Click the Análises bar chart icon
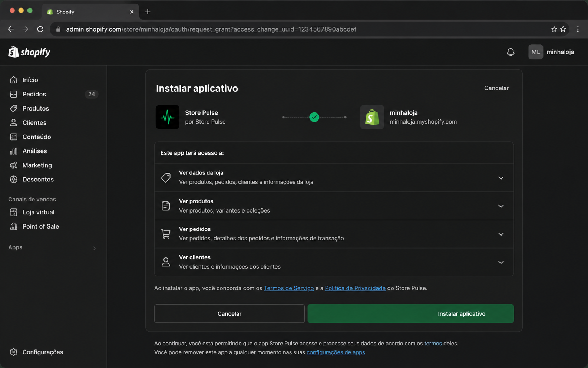The height and width of the screenshot is (368, 588). (x=14, y=151)
